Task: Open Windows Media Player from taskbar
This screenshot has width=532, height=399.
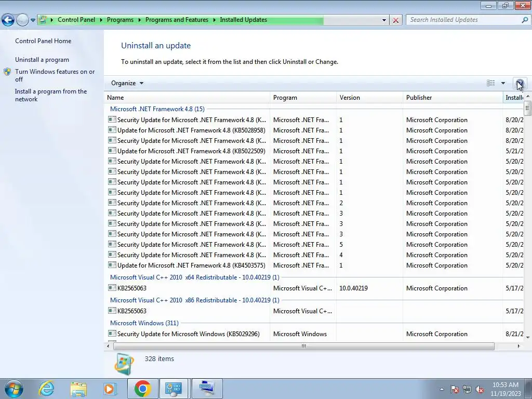Action: pos(110,389)
